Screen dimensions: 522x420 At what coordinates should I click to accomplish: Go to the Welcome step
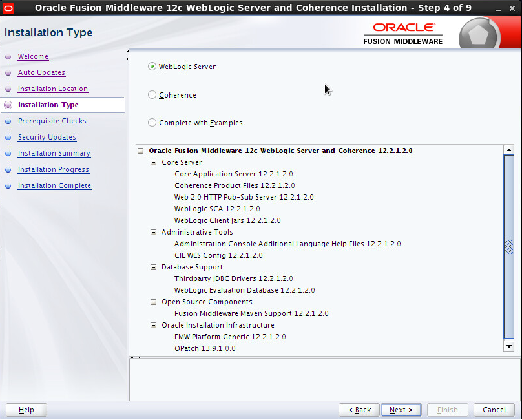[x=33, y=56]
